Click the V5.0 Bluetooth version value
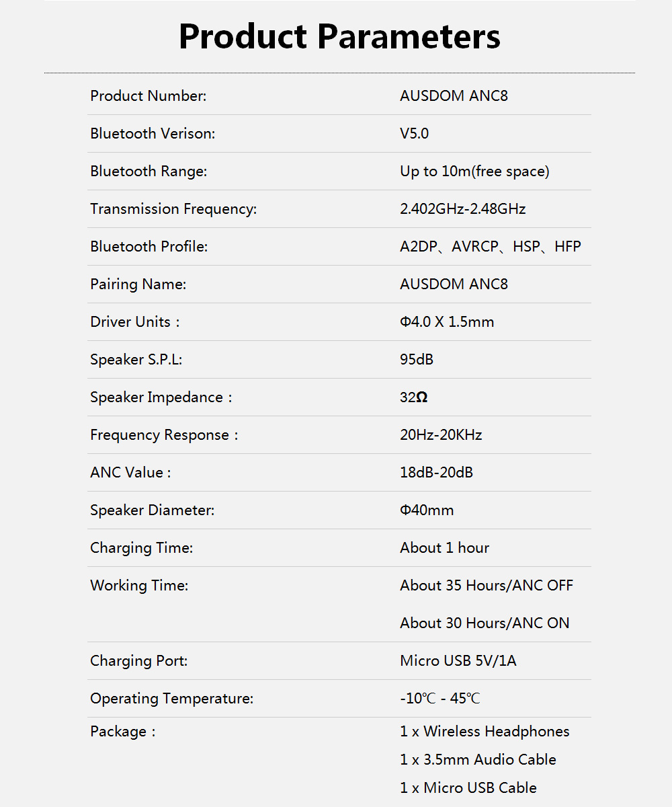The width and height of the screenshot is (672, 807). coord(414,134)
